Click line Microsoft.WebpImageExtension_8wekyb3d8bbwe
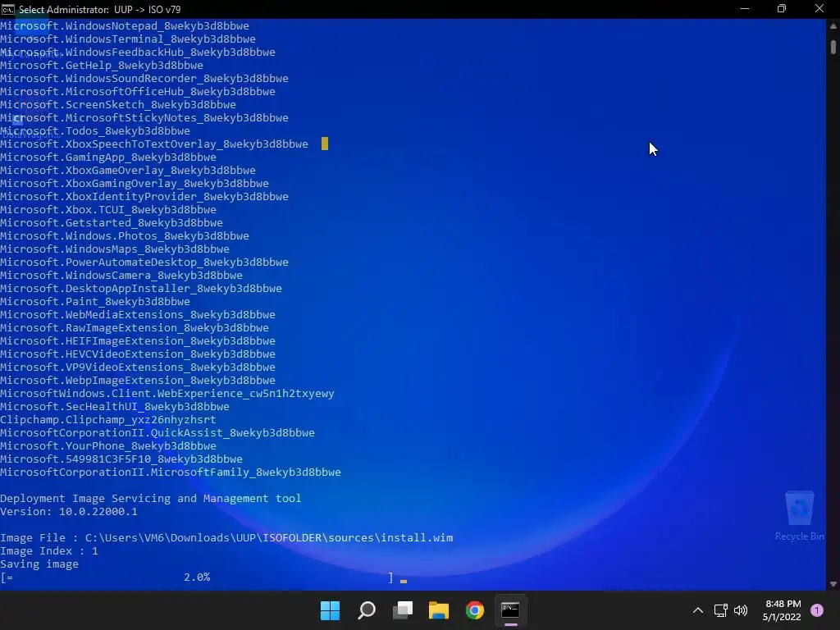 click(x=138, y=381)
